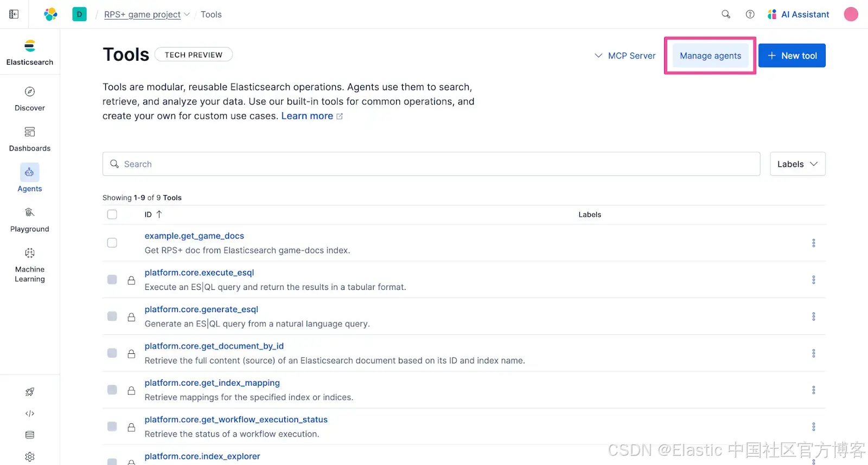Open the Labels filter dropdown
868x465 pixels.
point(797,164)
